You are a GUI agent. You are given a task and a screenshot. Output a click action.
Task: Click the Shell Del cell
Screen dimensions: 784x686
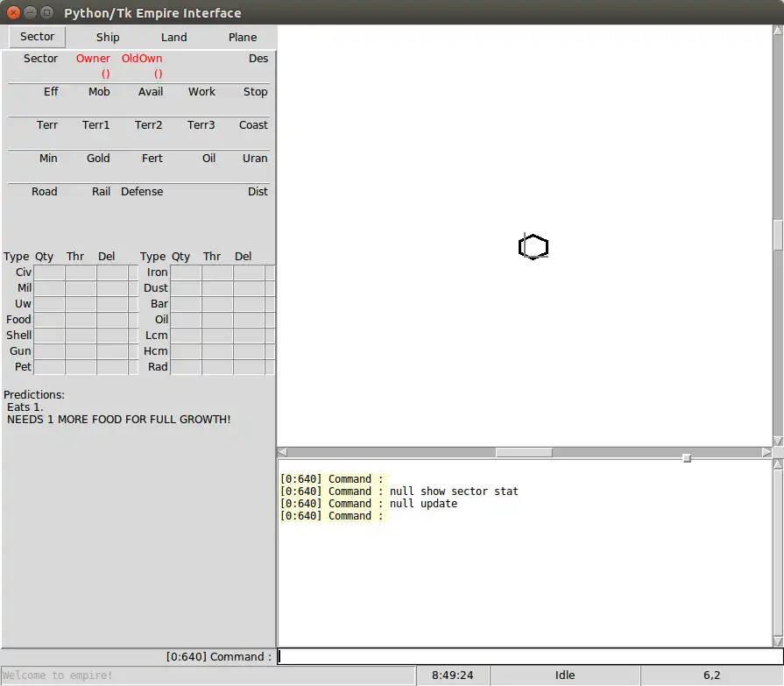tap(112, 335)
